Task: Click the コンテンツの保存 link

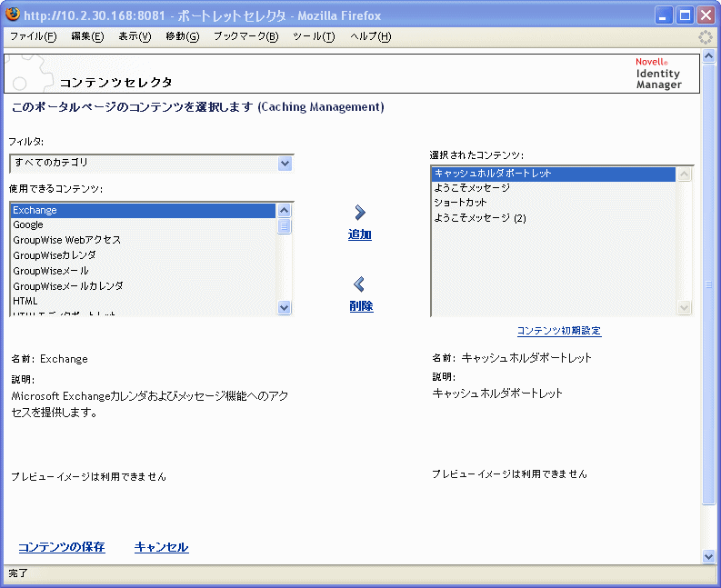Action: coord(62,547)
